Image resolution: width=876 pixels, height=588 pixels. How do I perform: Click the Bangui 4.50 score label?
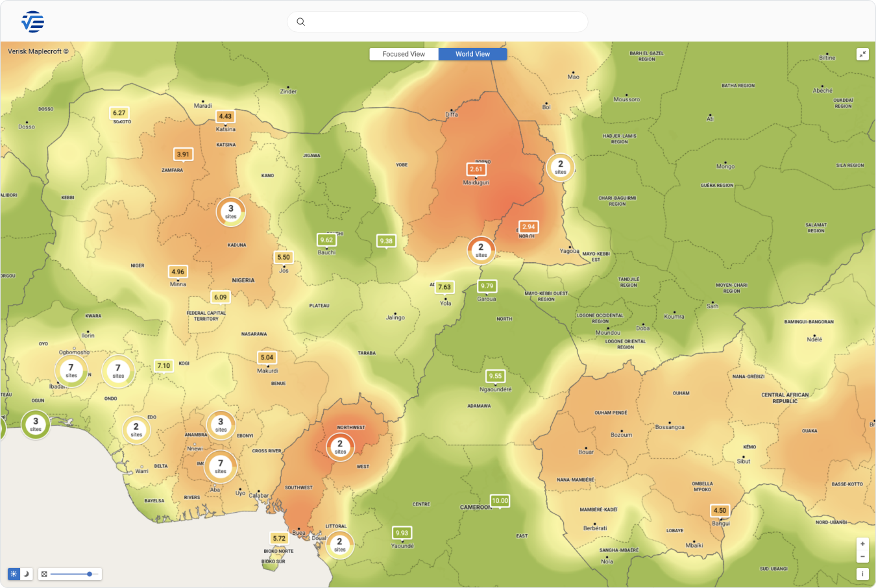(x=720, y=510)
